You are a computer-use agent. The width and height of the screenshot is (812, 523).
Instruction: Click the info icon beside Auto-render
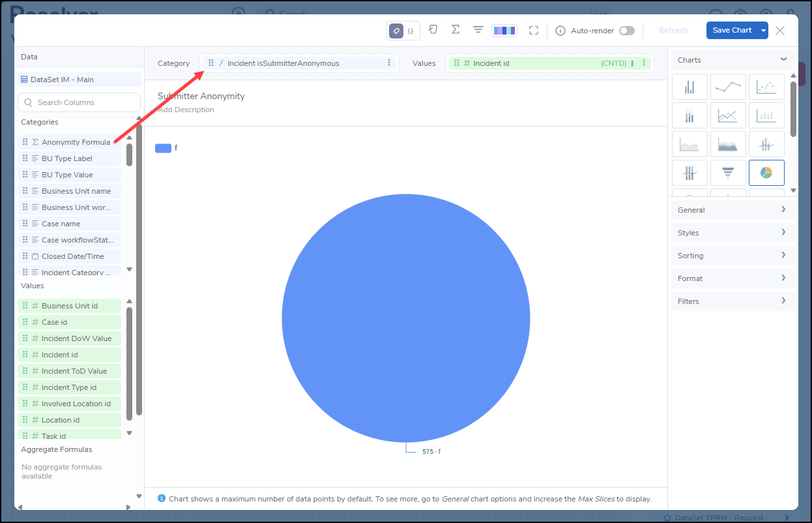560,31
